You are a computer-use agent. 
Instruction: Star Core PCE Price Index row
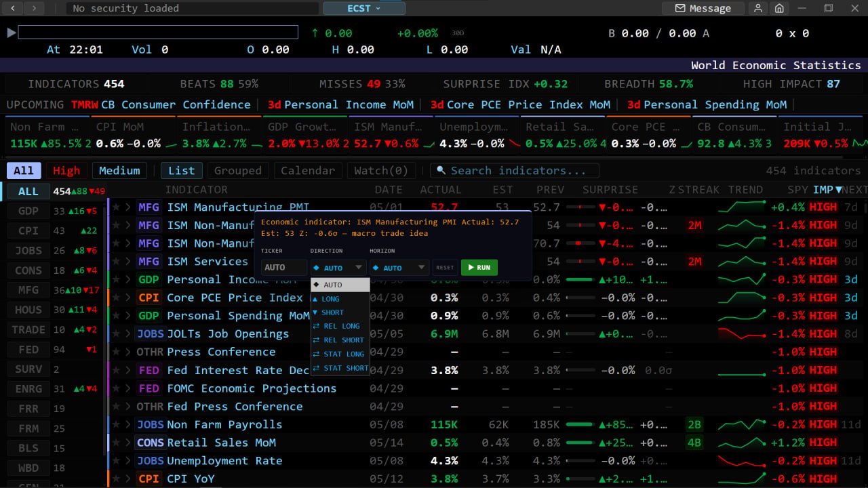click(116, 298)
